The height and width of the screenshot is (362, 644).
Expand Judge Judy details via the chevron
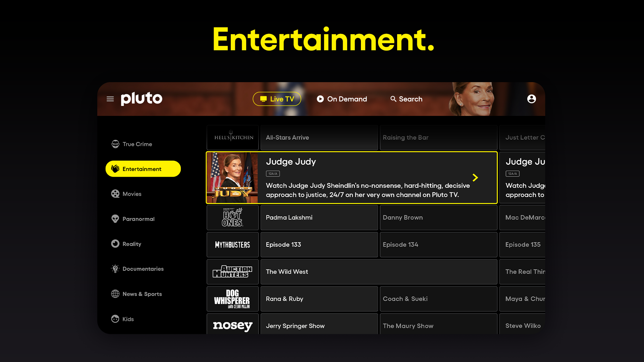pos(475,178)
